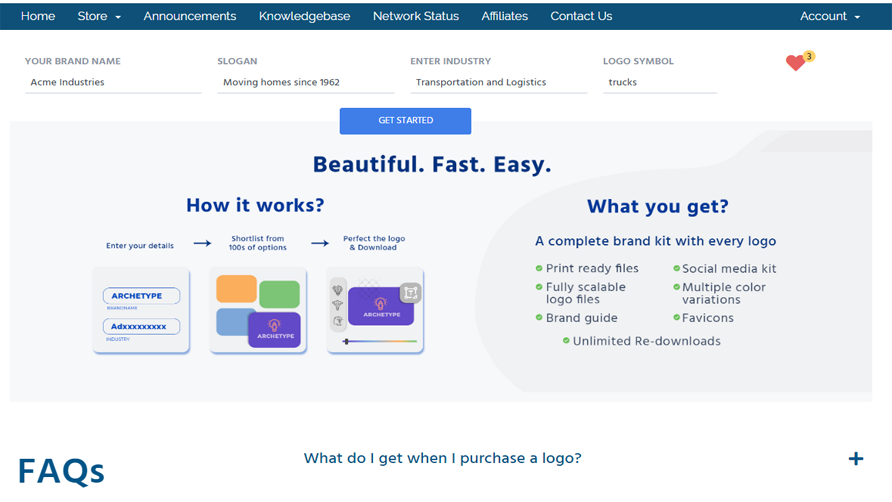This screenshot has width=892, height=502.
Task: Click 'A complete brand kit with every logo'
Action: [655, 241]
